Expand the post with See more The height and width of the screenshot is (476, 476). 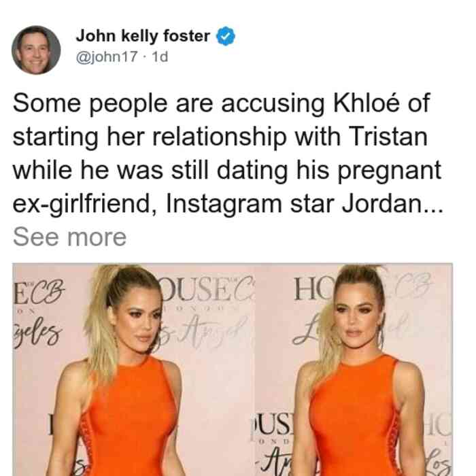click(69, 237)
